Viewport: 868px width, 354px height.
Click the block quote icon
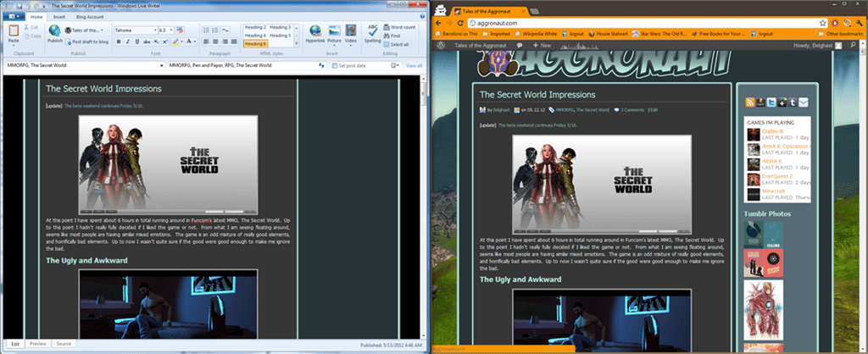[225, 30]
